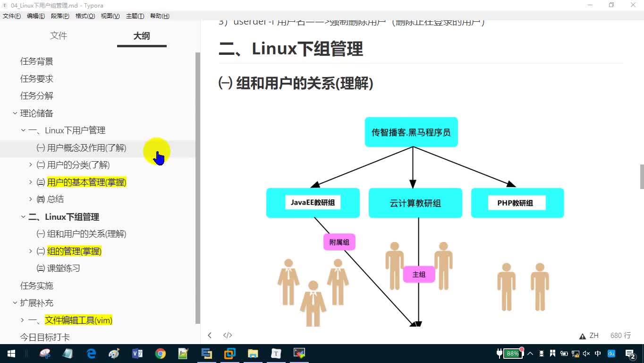Screen dimensions: 644x363
Task: Open the Windows Start menu
Action: (x=11, y=354)
